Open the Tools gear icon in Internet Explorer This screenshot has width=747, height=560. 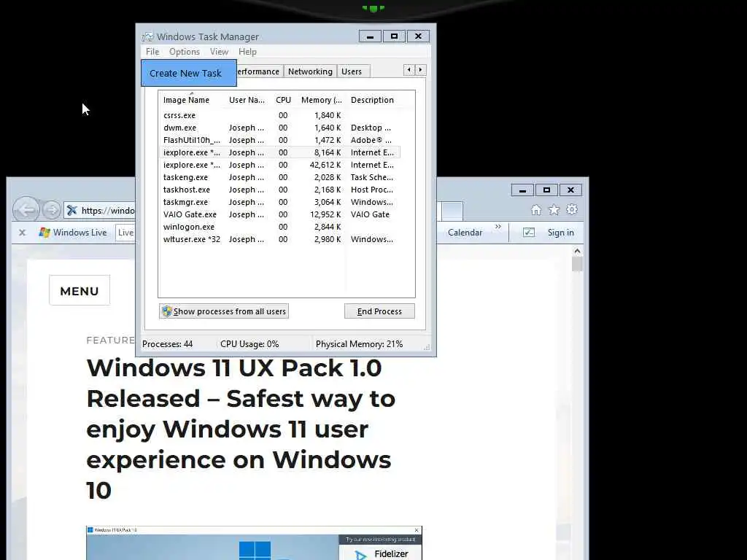(572, 209)
